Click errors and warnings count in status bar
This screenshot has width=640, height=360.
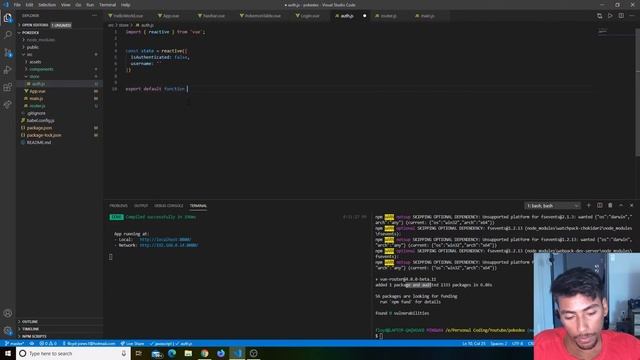coord(48,344)
